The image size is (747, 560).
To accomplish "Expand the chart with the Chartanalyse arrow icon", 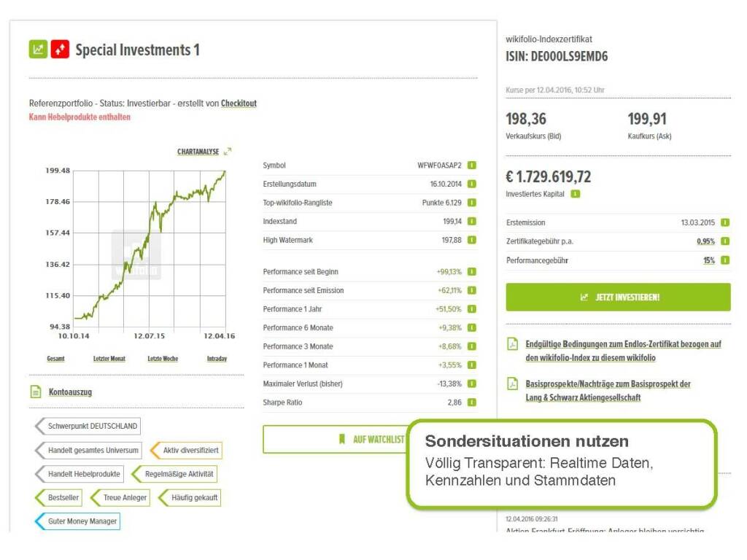I will pyautogui.click(x=228, y=152).
